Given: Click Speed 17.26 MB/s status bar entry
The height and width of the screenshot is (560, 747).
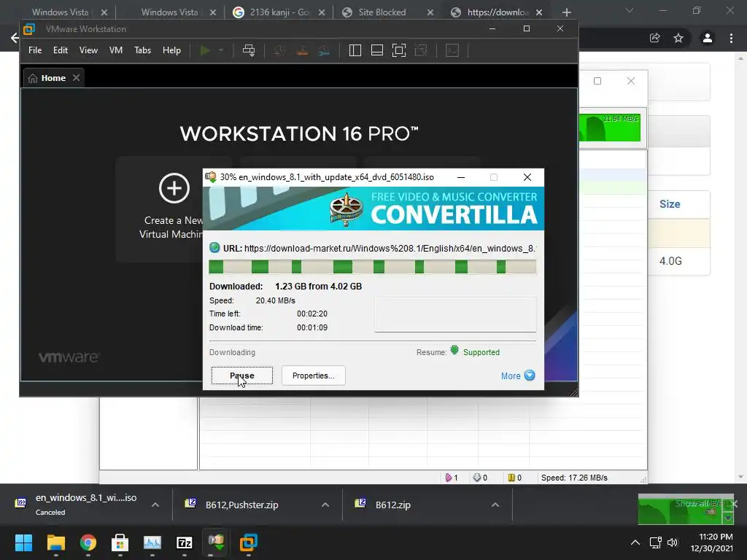Looking at the screenshot, I should tap(574, 478).
